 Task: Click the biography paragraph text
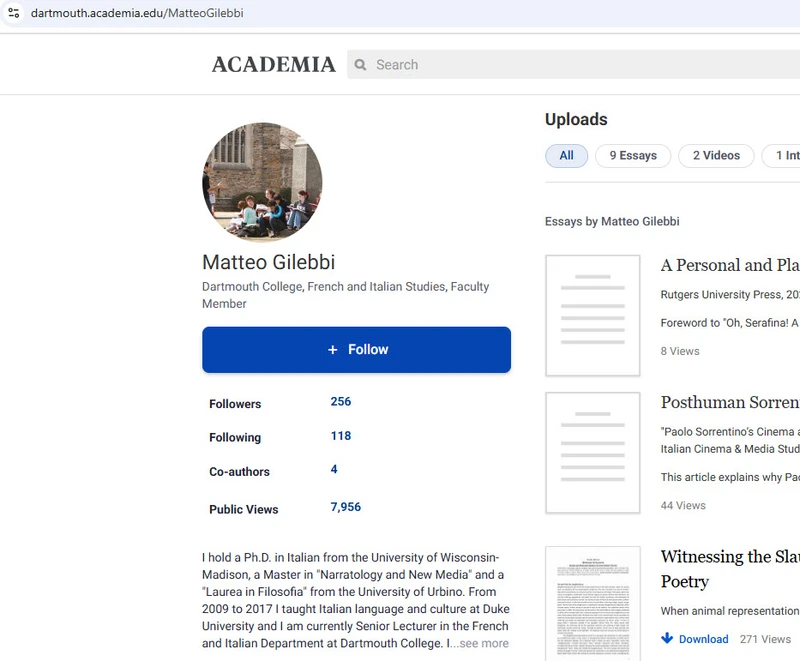point(356,600)
